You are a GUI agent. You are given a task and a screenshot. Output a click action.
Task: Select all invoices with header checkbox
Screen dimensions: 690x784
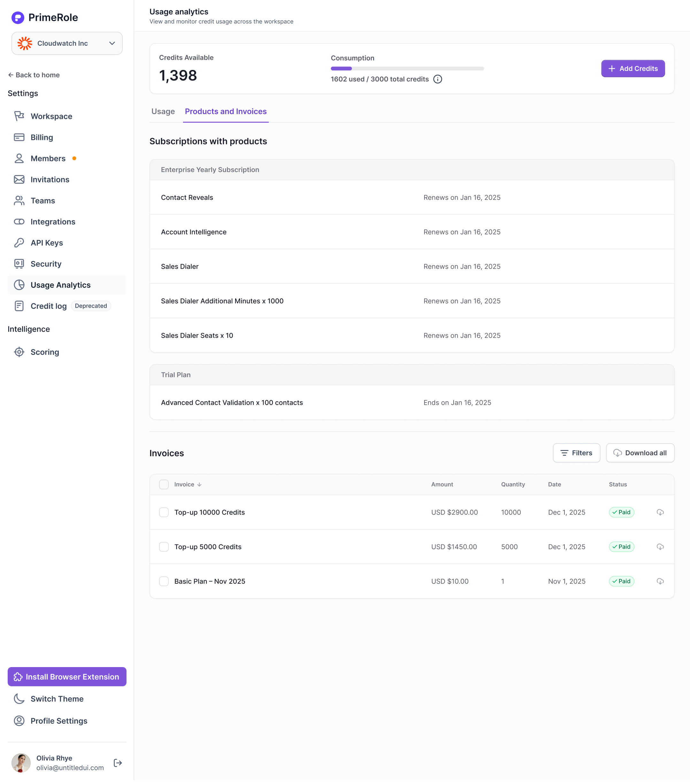[x=164, y=484]
